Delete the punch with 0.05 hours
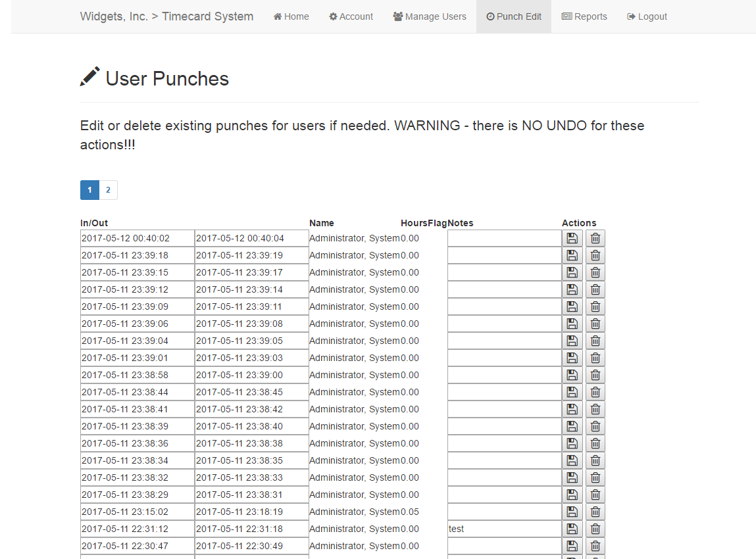This screenshot has width=756, height=559. click(595, 512)
